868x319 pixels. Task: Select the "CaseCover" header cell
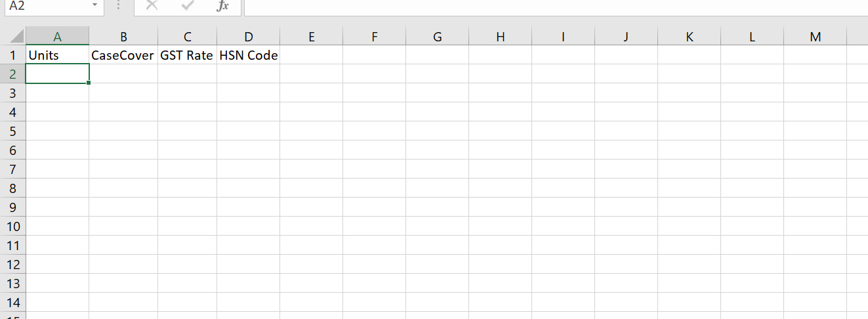[x=123, y=55]
